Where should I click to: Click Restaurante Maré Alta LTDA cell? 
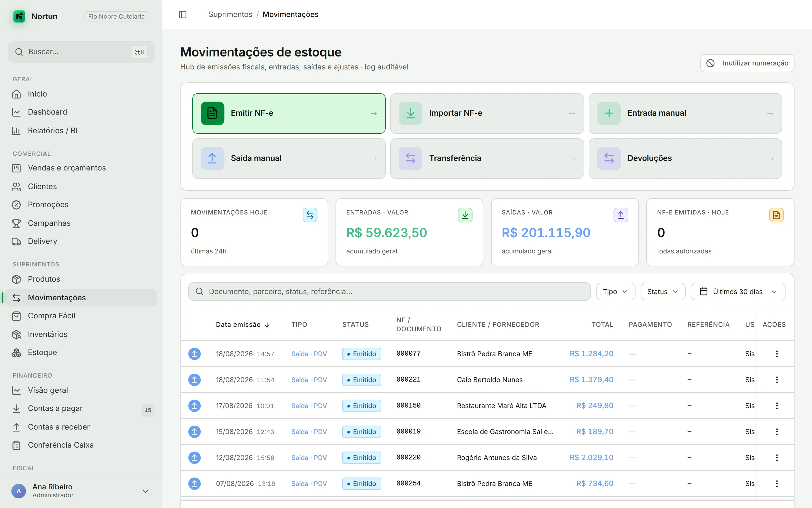[501, 406]
